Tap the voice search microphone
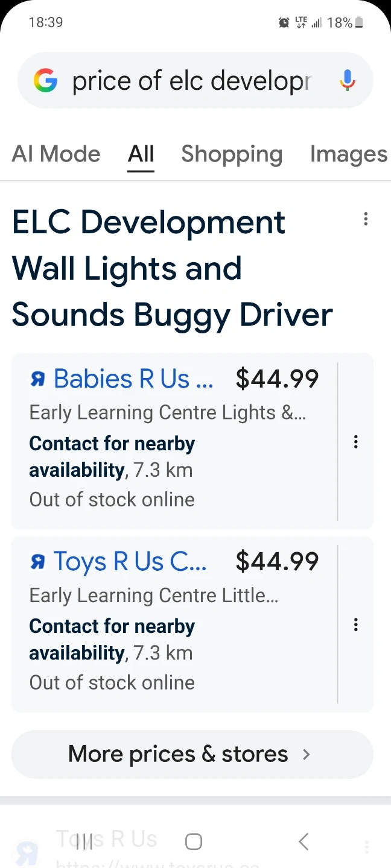The height and width of the screenshot is (868, 391). point(347,81)
